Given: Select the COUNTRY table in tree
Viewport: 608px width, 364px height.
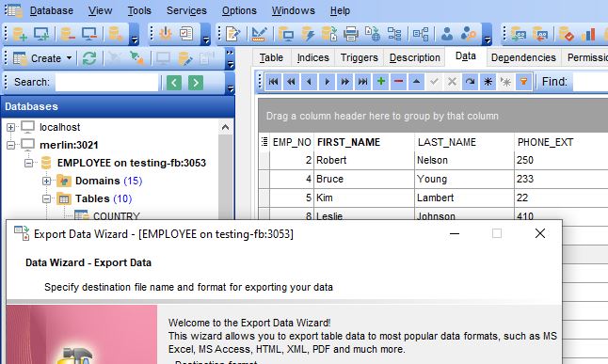Looking at the screenshot, I should click(x=117, y=216).
